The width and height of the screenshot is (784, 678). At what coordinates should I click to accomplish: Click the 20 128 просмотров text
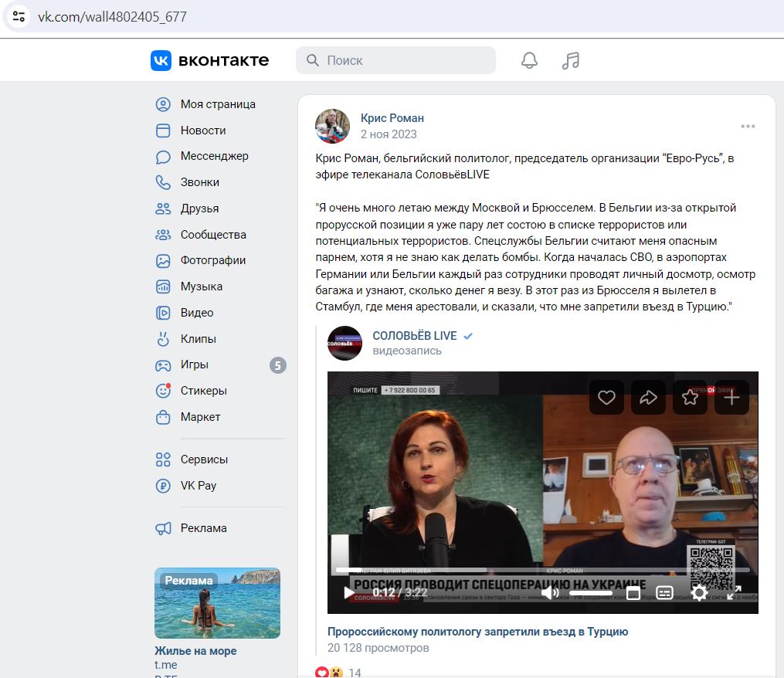click(378, 648)
